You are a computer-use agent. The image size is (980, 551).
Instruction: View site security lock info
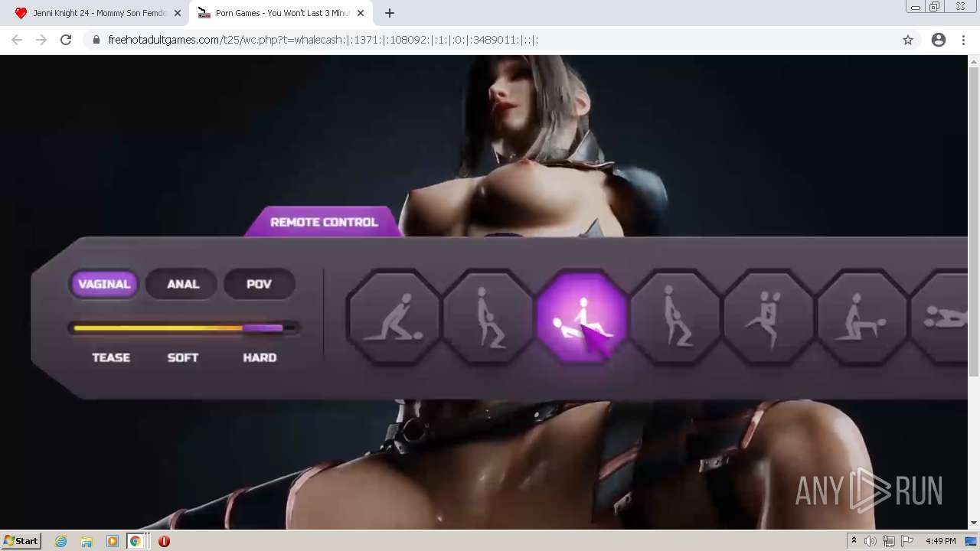click(96, 40)
